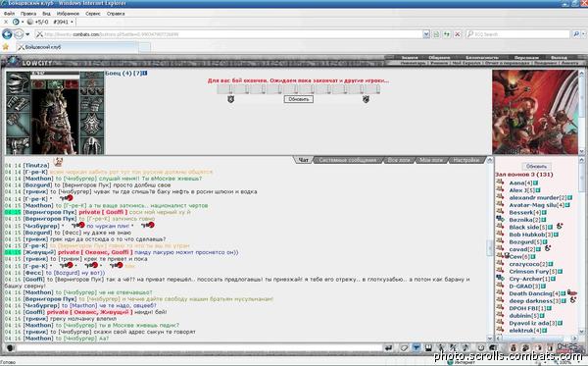Open the new blank browser tab button

tap(144, 47)
